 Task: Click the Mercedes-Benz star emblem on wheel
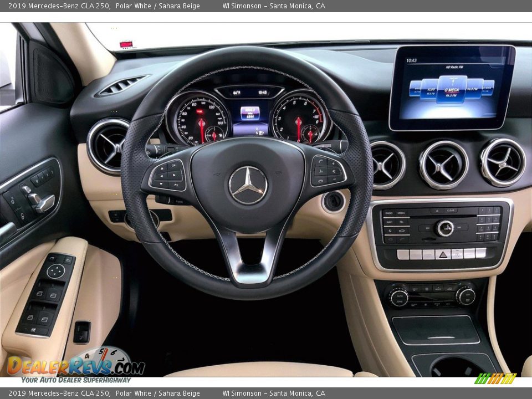(x=248, y=186)
